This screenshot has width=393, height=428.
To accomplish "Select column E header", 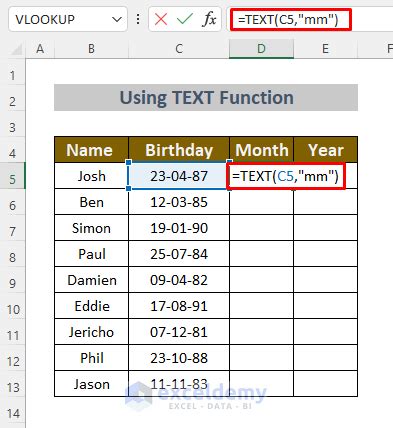I will point(325,49).
